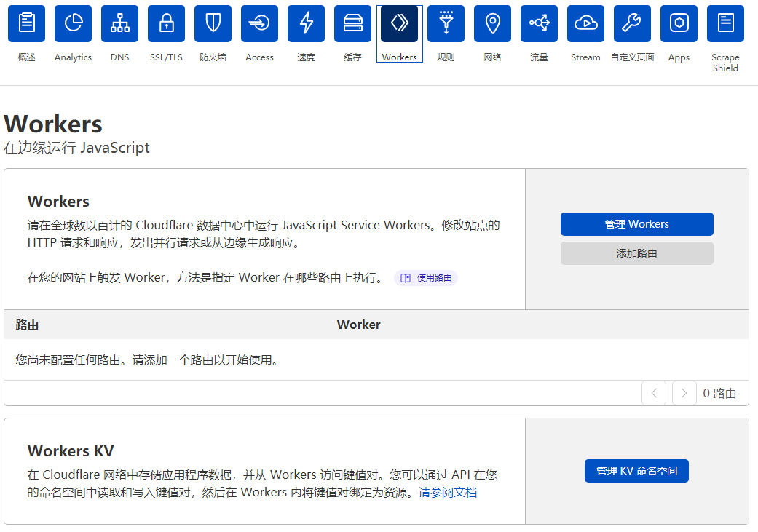Go to next routes page arrow
This screenshot has height=532, width=758.
(x=684, y=393)
